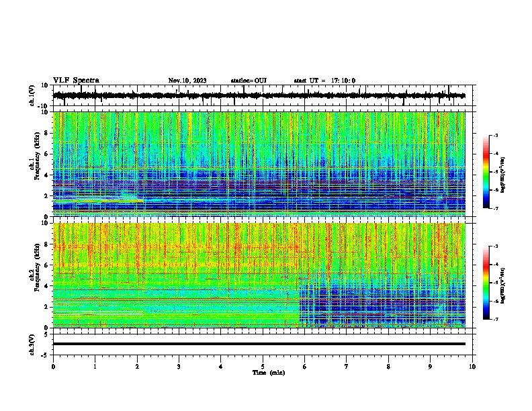Screen dimensions: 532x411
Task: Click time axis tick label "7"
Action: [347, 367]
